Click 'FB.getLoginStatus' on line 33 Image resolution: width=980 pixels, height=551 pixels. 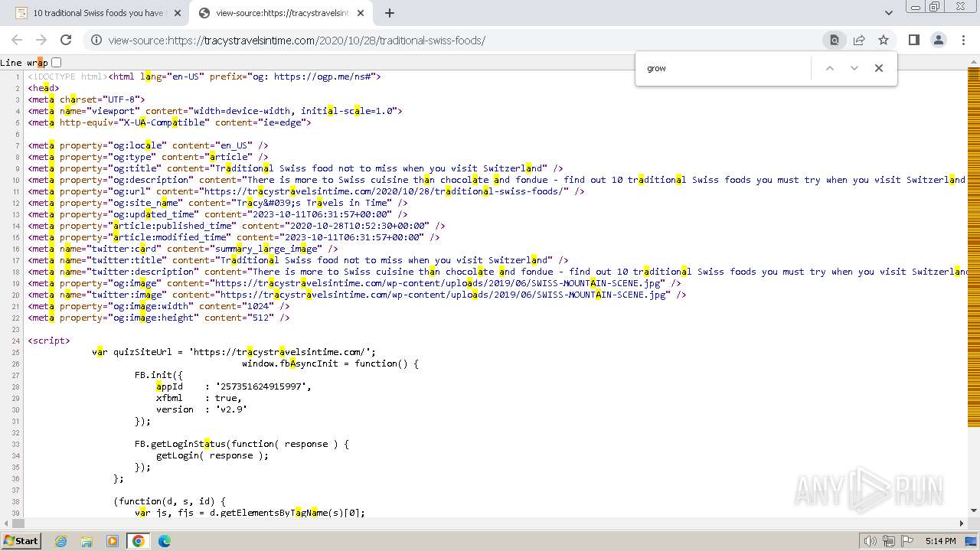click(x=180, y=444)
